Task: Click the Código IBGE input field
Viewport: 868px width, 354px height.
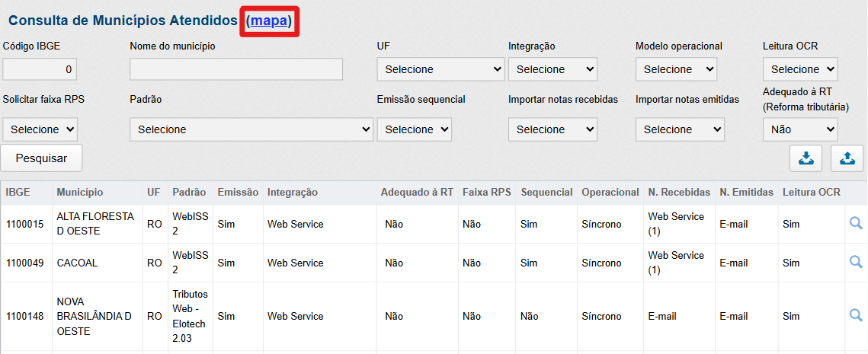Action: coord(40,69)
